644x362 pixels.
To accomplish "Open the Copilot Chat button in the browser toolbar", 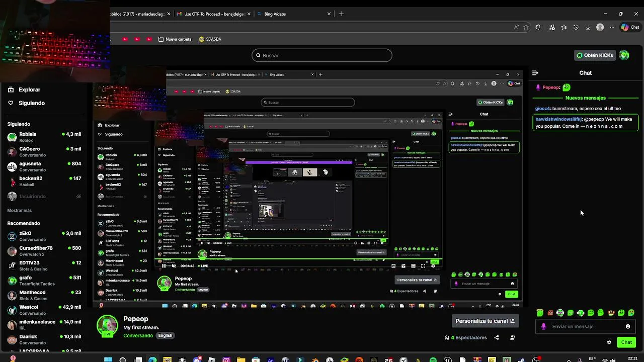I will click(x=631, y=27).
